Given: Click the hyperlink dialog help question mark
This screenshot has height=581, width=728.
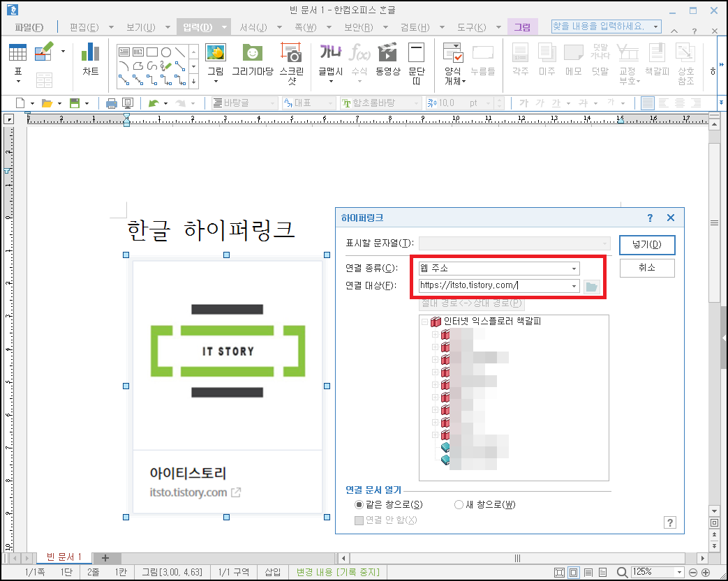Looking at the screenshot, I should pyautogui.click(x=650, y=218).
